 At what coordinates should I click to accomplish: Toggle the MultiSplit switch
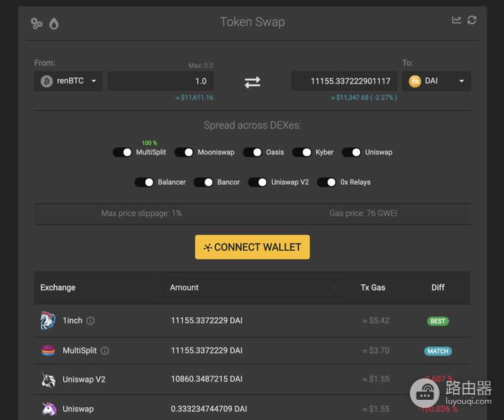click(122, 153)
